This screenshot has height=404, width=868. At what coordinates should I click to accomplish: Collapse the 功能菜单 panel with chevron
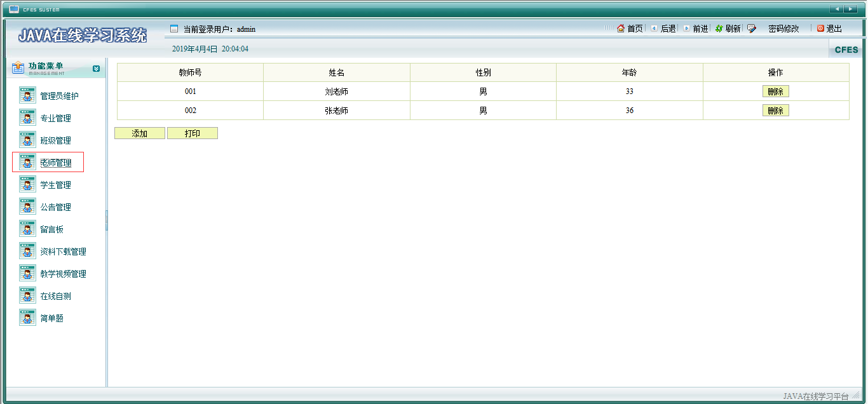[x=96, y=69]
